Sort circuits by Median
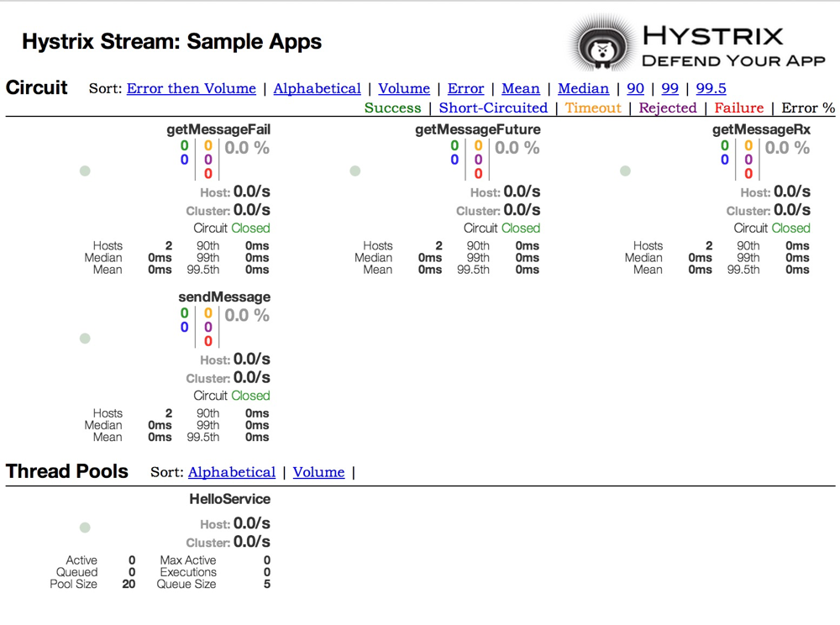The height and width of the screenshot is (625, 840). tap(584, 88)
